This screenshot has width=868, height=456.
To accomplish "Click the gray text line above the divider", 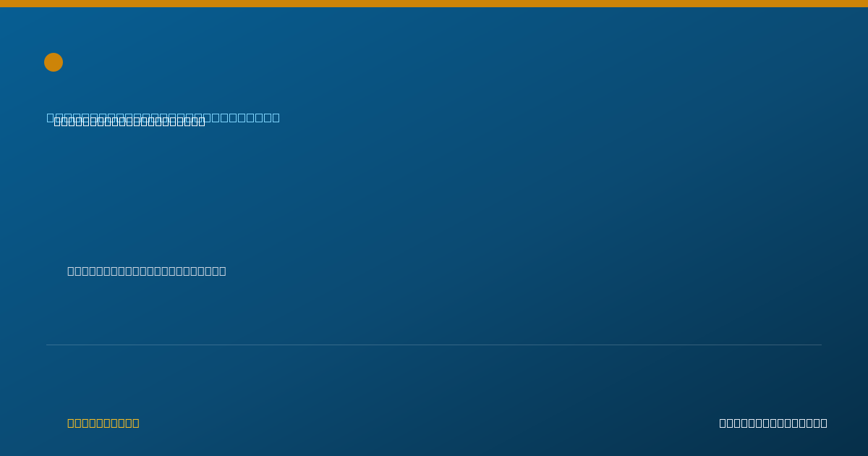I will [x=147, y=271].
